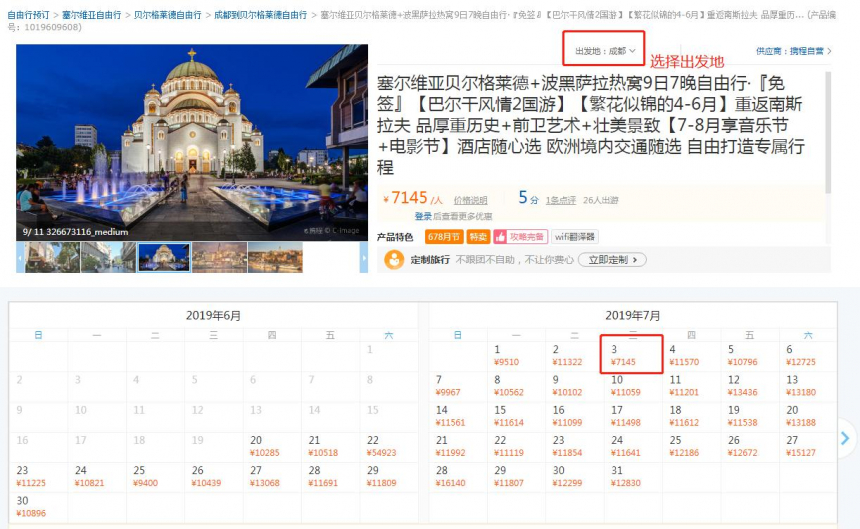Open the 塞尔维亚自由行 breadcrumb link
Image resolution: width=860 pixels, height=529 pixels.
tap(92, 15)
